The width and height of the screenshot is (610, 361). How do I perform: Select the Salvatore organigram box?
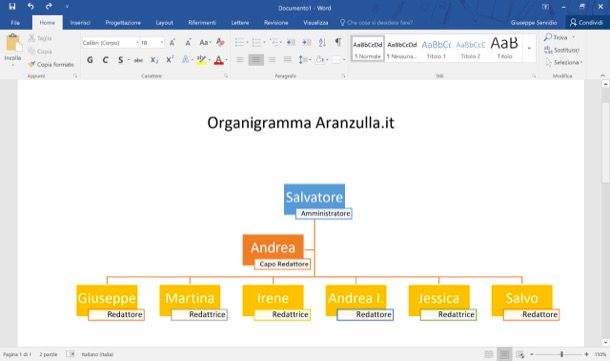[x=314, y=198]
